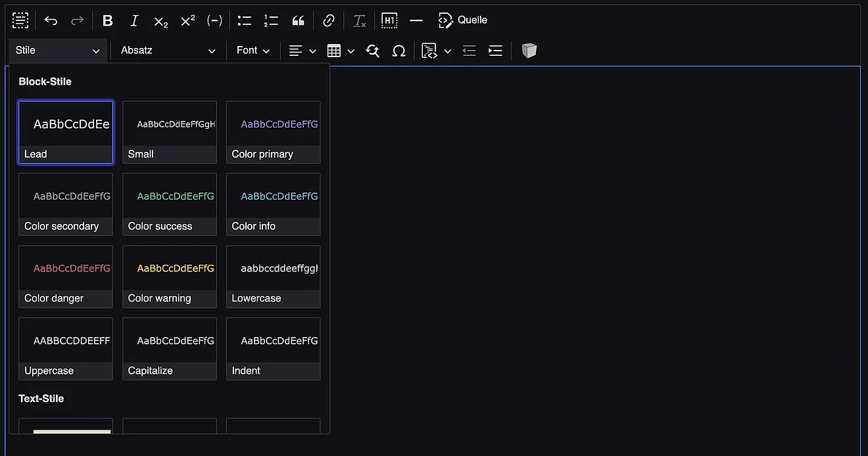
Task: Apply the Lead block style
Action: pyautogui.click(x=66, y=132)
